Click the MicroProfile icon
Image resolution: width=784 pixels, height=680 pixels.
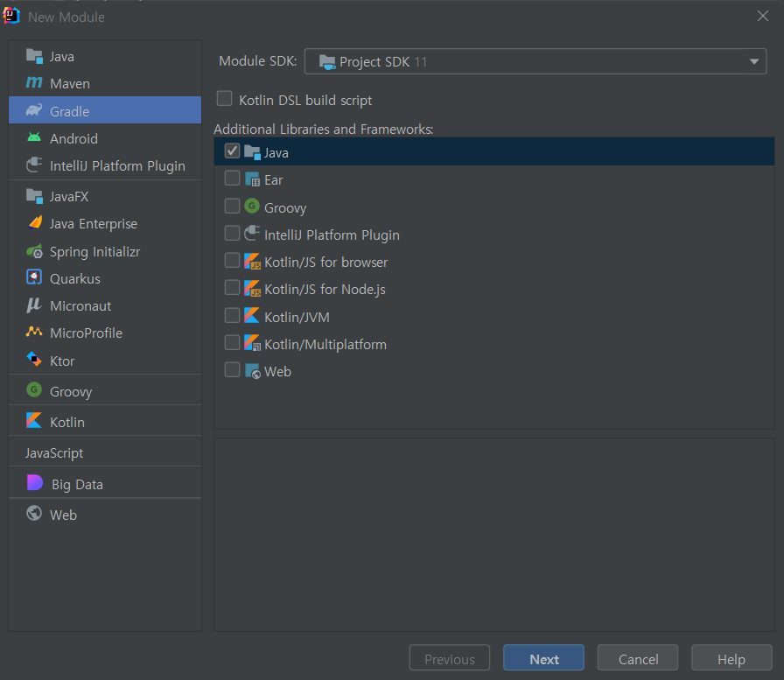(x=34, y=332)
